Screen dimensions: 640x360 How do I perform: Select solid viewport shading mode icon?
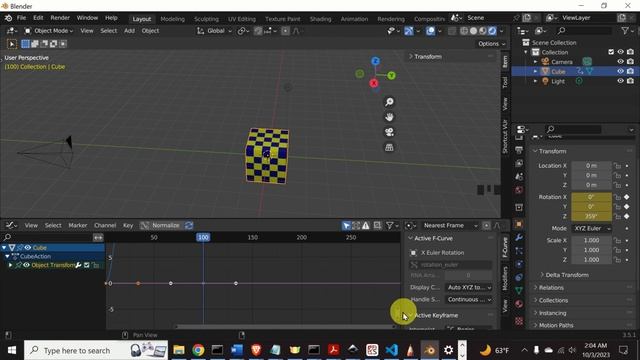tap(473, 31)
